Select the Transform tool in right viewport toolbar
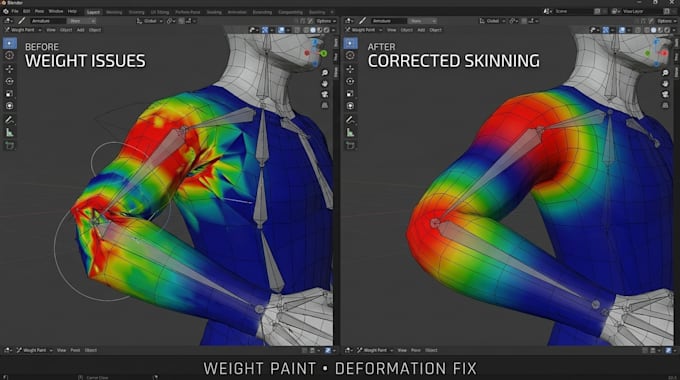This screenshot has width=680, height=380. coord(350,106)
